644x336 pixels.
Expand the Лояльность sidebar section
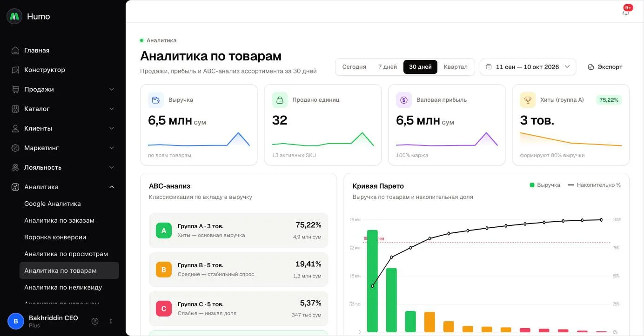112,167
